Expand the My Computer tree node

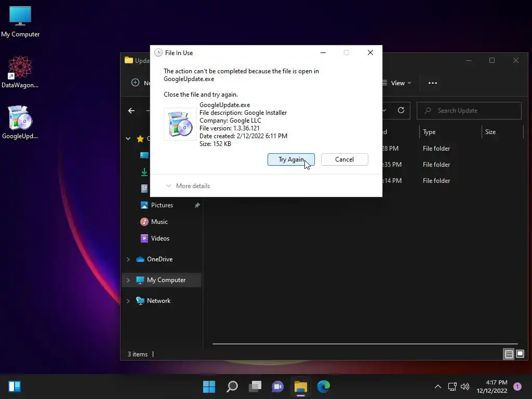click(128, 280)
